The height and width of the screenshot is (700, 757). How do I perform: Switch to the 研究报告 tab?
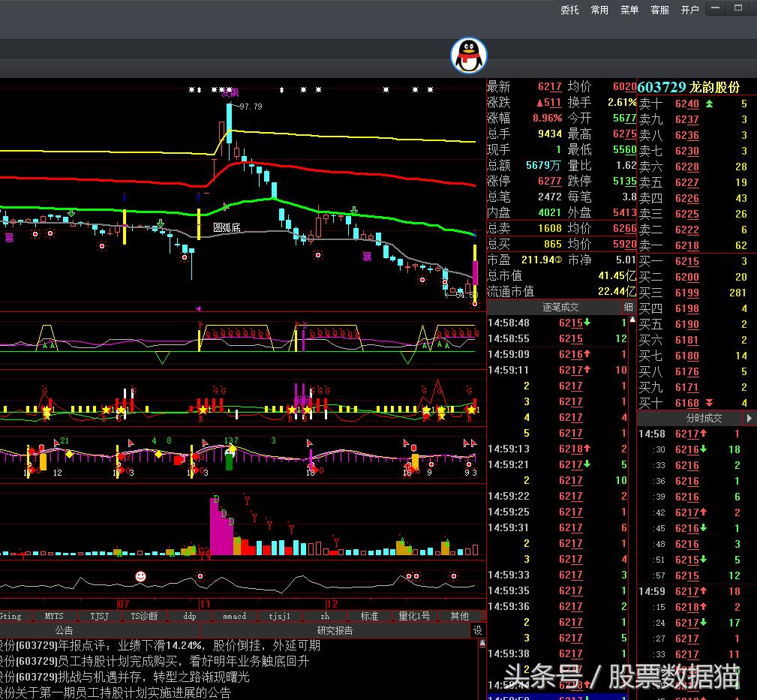pos(335,631)
